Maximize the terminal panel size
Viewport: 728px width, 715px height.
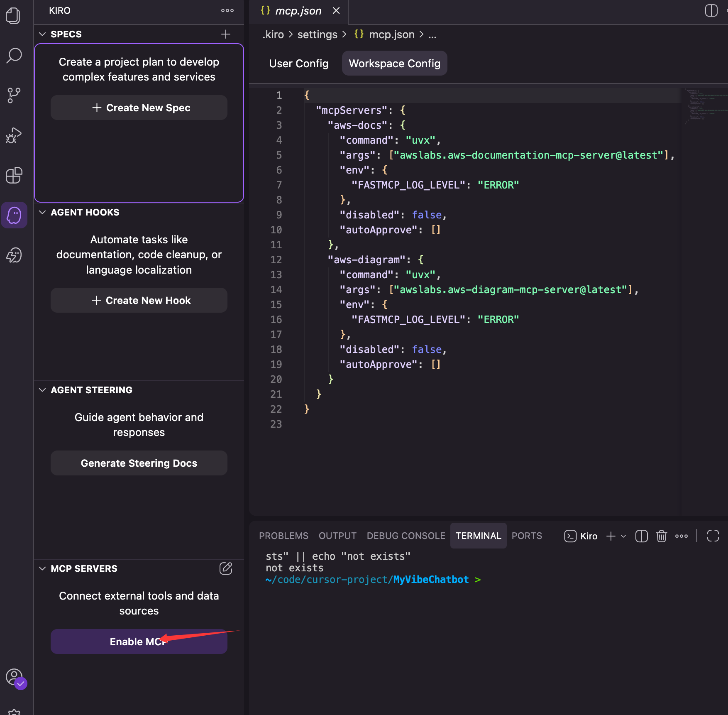tap(713, 536)
